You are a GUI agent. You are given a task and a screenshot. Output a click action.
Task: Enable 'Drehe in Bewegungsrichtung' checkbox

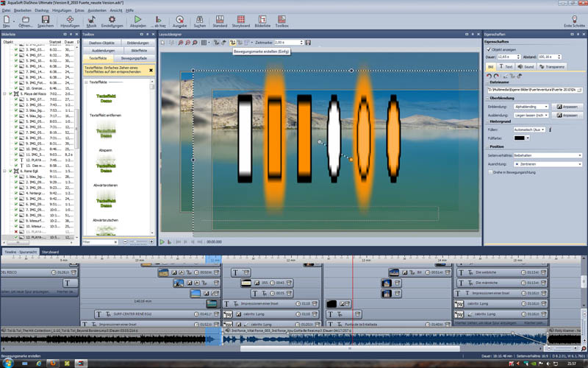pyautogui.click(x=491, y=171)
